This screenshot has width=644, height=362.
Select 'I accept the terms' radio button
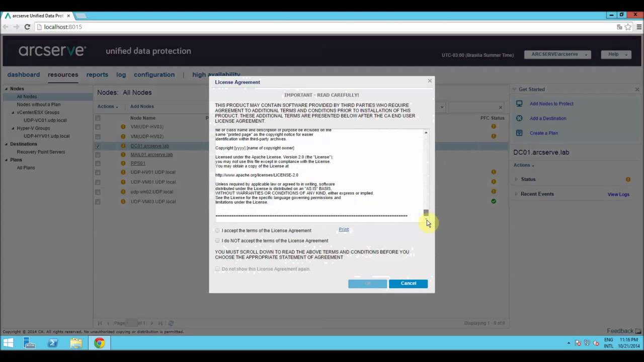(217, 230)
